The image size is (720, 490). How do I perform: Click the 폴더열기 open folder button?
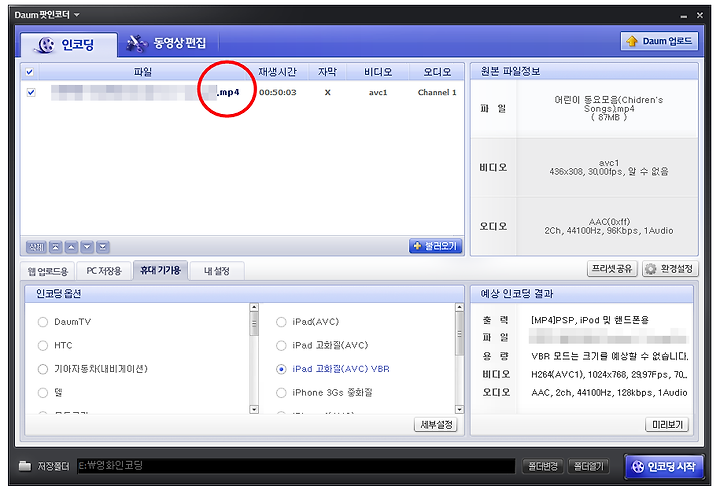pyautogui.click(x=589, y=467)
